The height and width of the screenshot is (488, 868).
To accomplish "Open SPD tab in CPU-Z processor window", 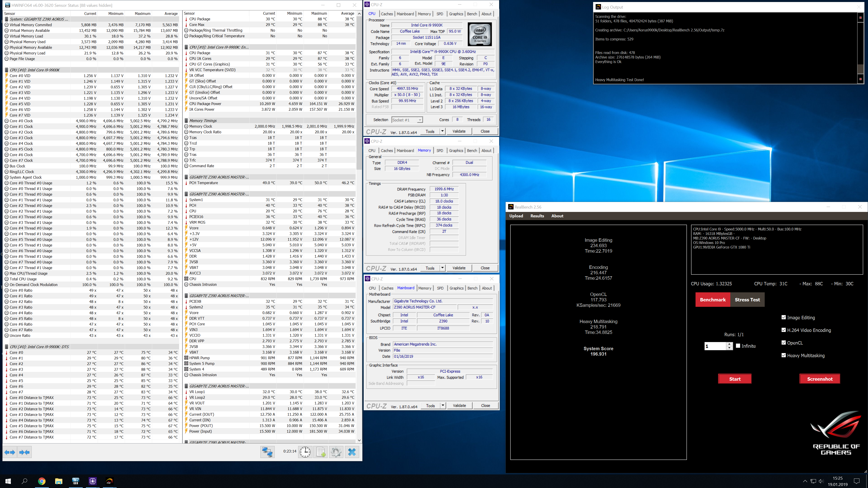I will 440,14.
